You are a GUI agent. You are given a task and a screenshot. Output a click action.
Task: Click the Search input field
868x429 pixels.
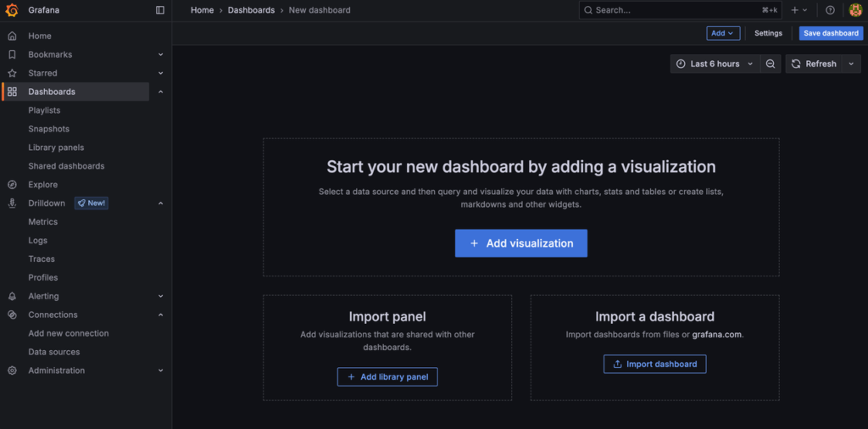pos(681,10)
